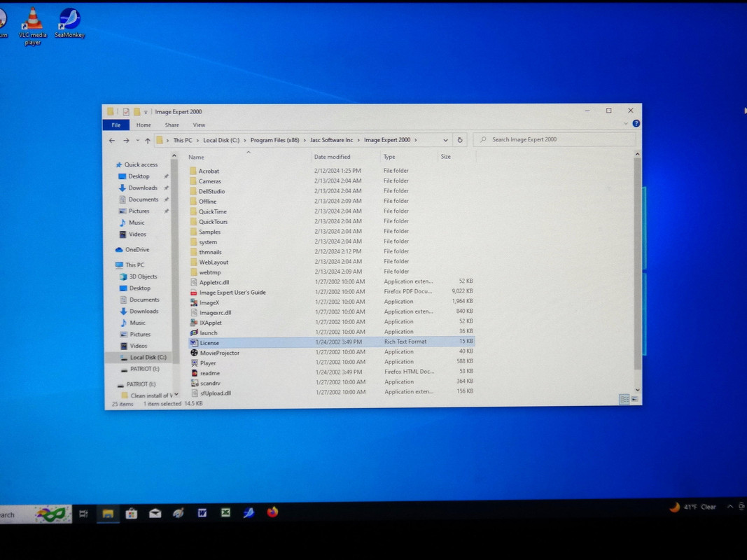The image size is (747, 560).
Task: Select the scandrv application icon
Action: [x=195, y=383]
